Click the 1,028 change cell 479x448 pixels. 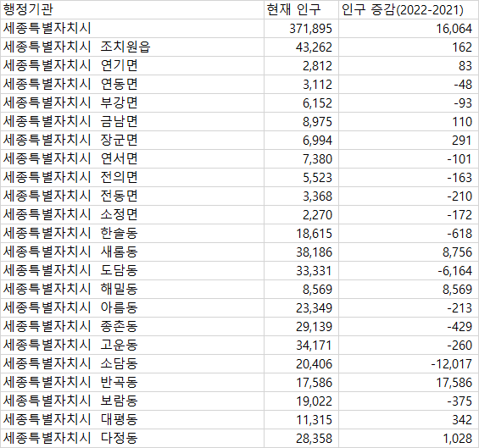(x=409, y=438)
